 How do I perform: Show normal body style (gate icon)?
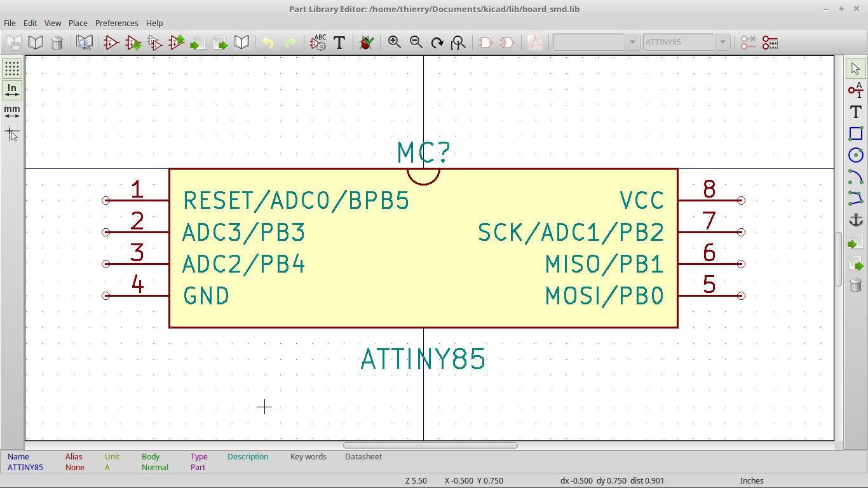485,43
